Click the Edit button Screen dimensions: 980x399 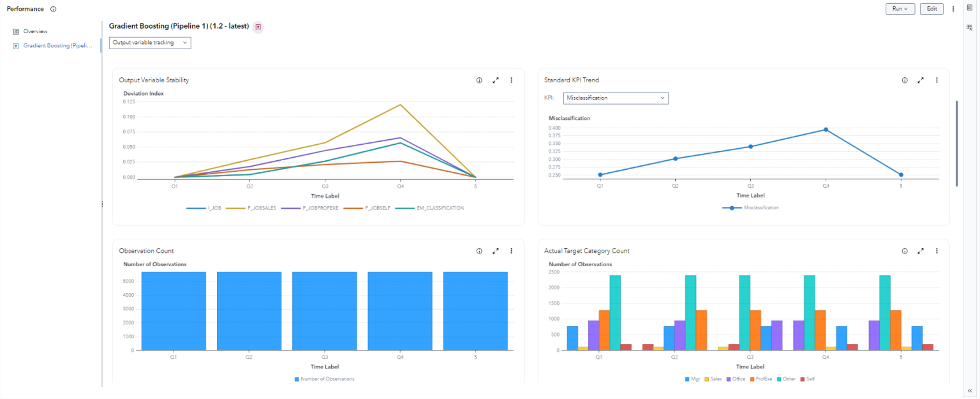point(932,9)
